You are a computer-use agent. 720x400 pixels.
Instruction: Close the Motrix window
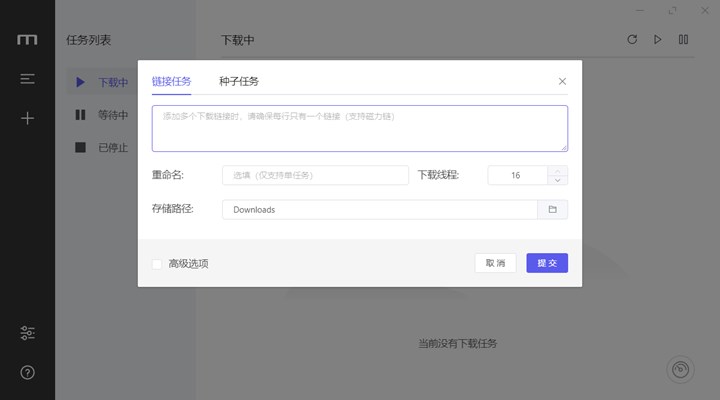[x=705, y=10]
